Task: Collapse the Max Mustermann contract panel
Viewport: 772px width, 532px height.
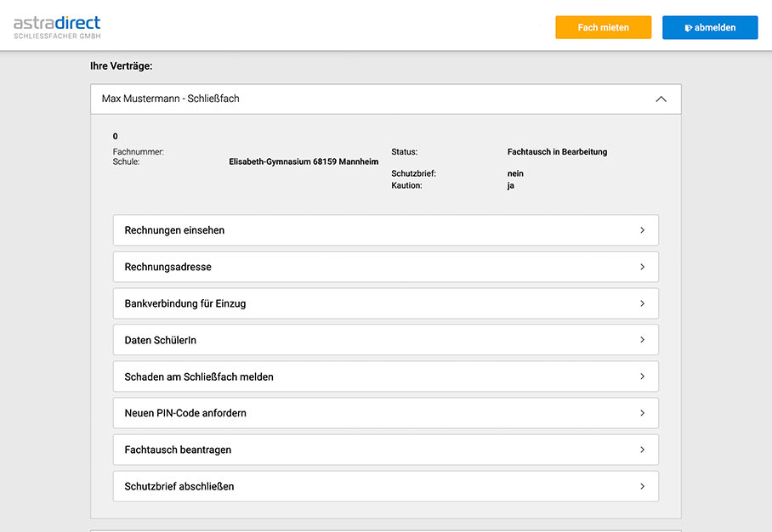Action: click(385, 99)
